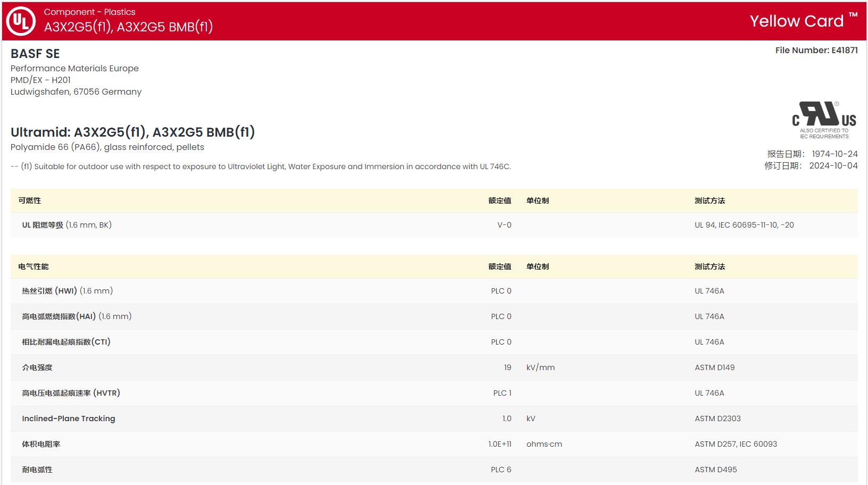
Task: Click the cRUus certification mark
Action: coord(824,120)
